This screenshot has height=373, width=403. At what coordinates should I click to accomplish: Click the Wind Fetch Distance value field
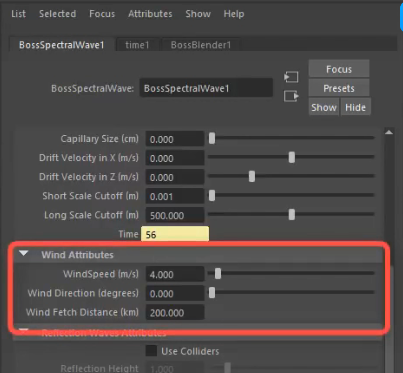coord(175,312)
